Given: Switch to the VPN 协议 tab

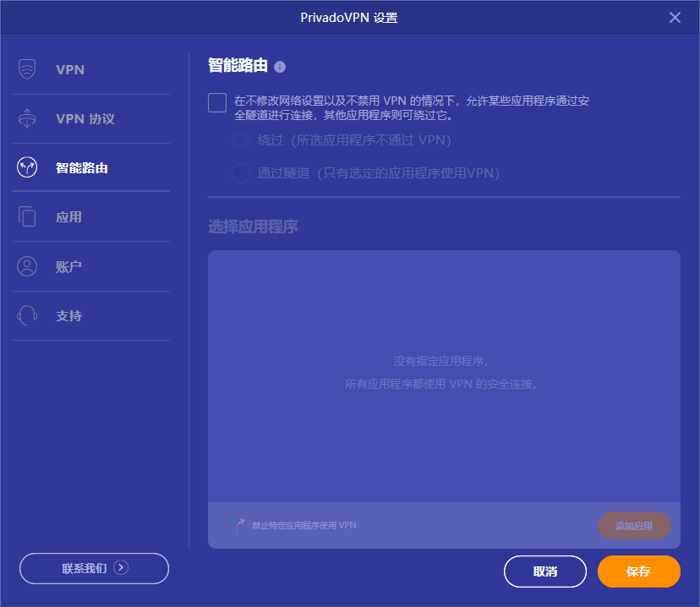Looking at the screenshot, I should click(91, 118).
